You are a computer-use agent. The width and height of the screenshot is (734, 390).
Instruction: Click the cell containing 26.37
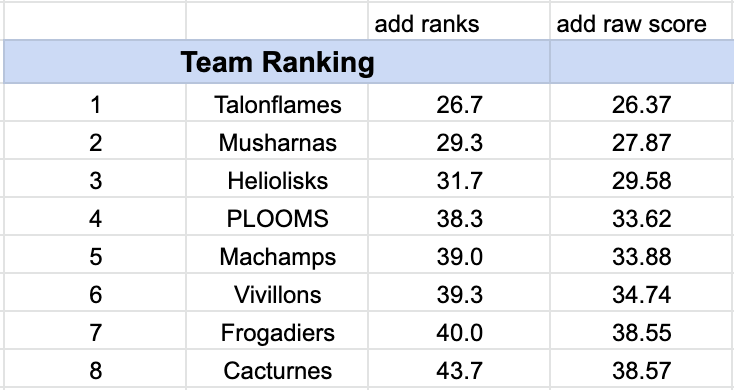pos(642,103)
